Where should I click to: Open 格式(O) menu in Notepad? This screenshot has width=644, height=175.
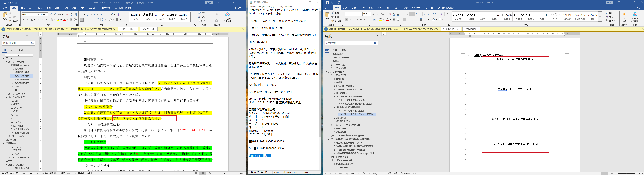[270, 7]
